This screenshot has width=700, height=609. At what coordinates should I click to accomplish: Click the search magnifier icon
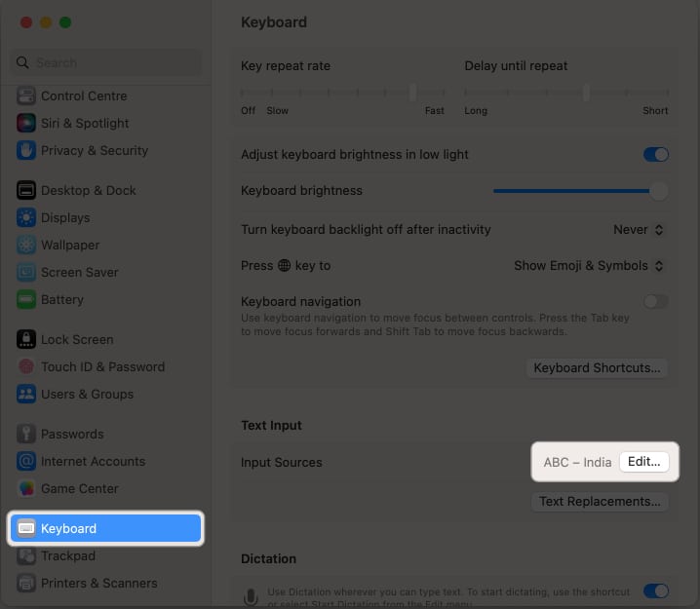22,62
